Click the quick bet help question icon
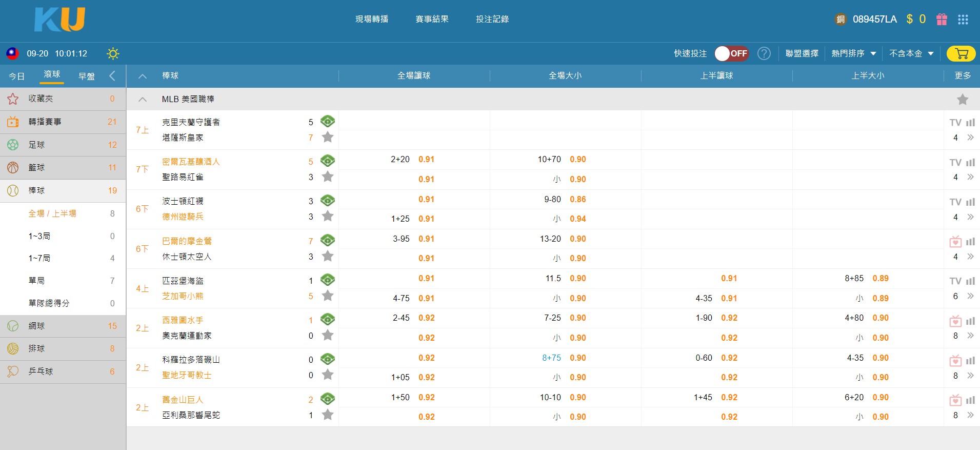This screenshot has height=450, width=980. coord(764,53)
